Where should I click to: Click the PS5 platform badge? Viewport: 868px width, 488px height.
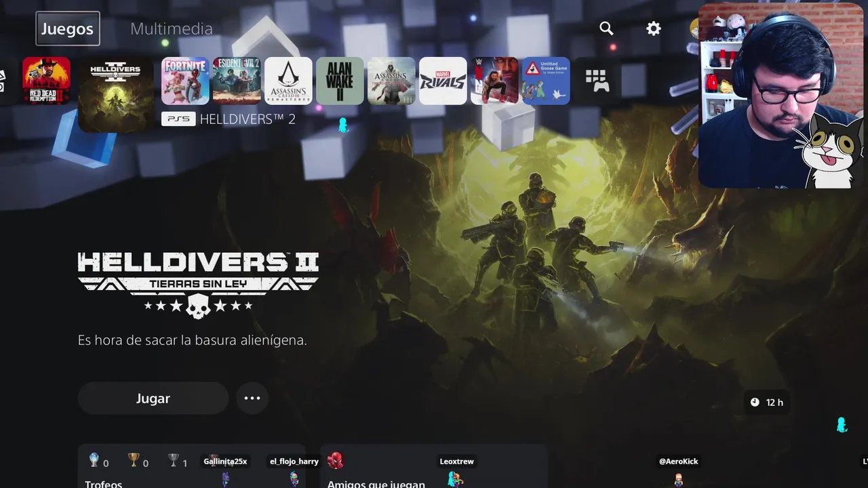[x=178, y=119]
